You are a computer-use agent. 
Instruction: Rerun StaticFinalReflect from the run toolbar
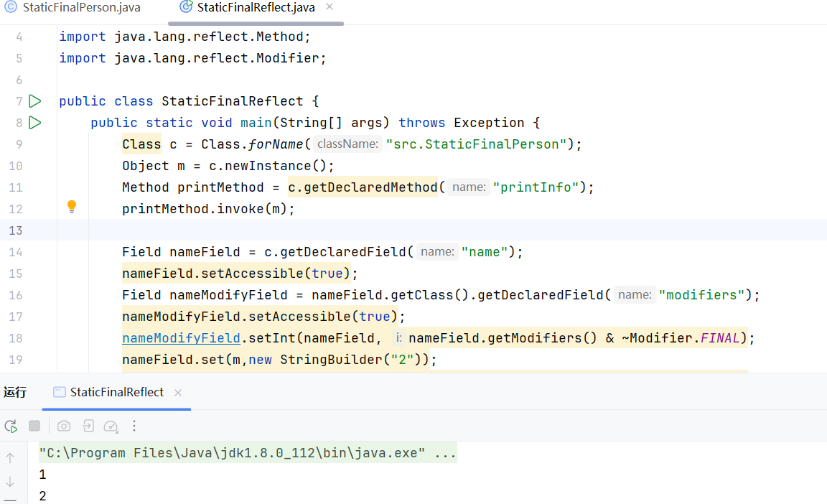coord(11,426)
